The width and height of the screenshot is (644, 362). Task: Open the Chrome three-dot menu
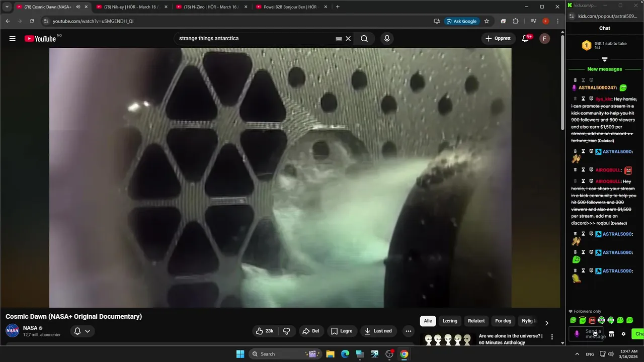pos(557,21)
